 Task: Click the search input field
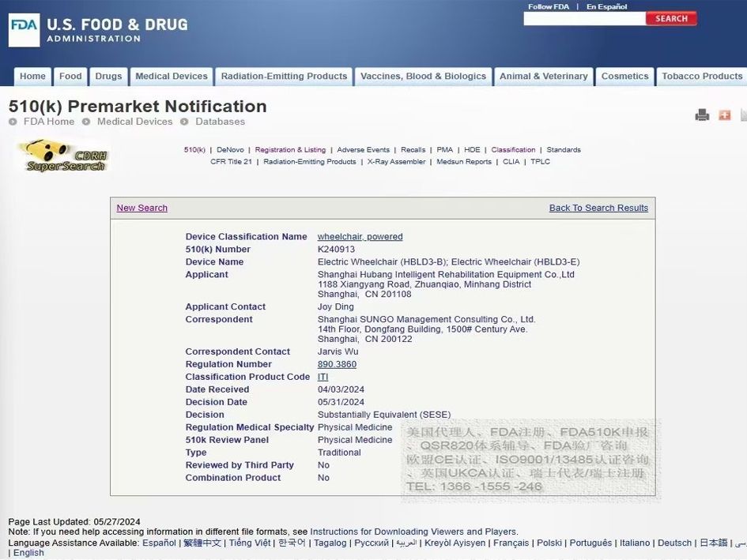584,19
